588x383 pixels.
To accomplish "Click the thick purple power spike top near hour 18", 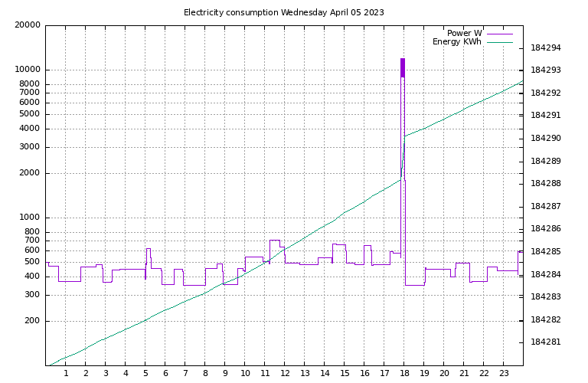I will (403, 67).
